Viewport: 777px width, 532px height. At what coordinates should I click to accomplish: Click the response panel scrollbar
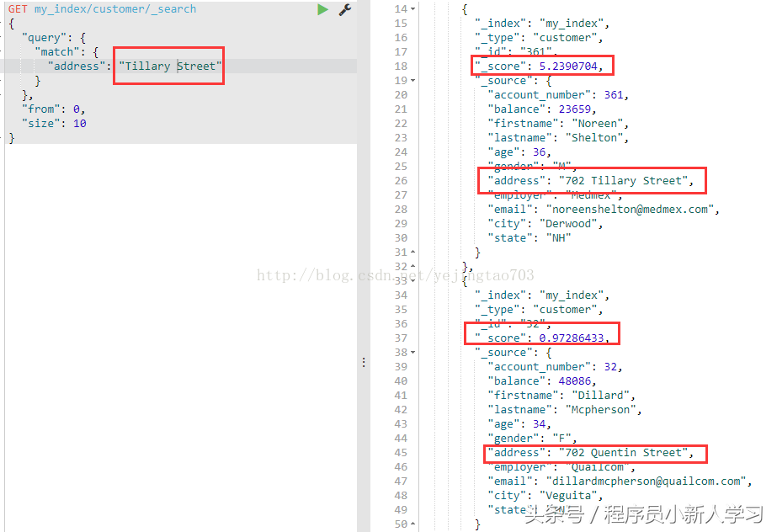pyautogui.click(x=772, y=253)
